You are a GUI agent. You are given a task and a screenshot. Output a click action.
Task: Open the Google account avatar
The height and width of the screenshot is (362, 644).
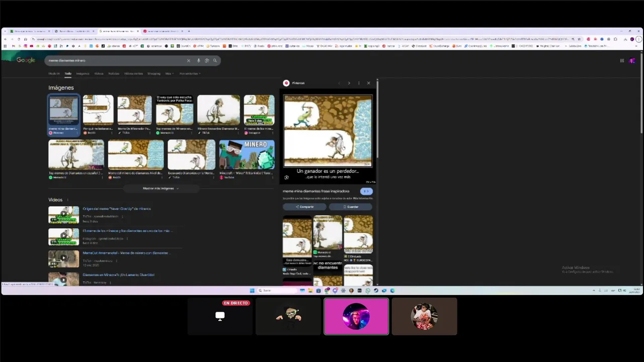click(632, 60)
